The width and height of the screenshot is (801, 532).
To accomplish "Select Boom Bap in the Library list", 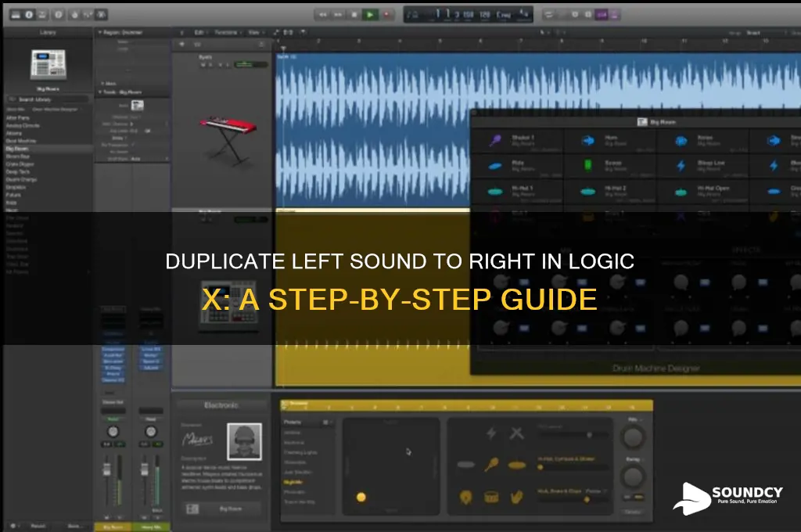I will (18, 156).
